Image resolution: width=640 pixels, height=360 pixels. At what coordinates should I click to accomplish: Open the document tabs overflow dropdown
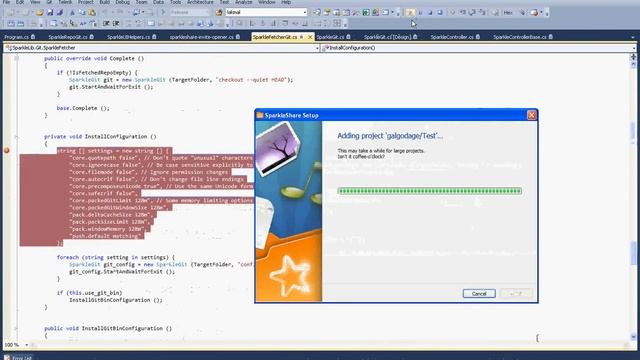(x=633, y=37)
